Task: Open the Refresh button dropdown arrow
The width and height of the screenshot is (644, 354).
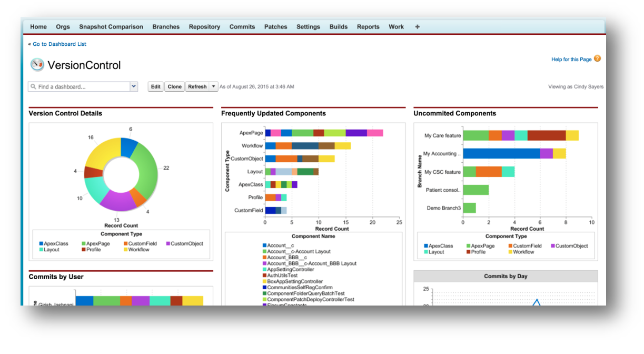Action: coord(213,87)
